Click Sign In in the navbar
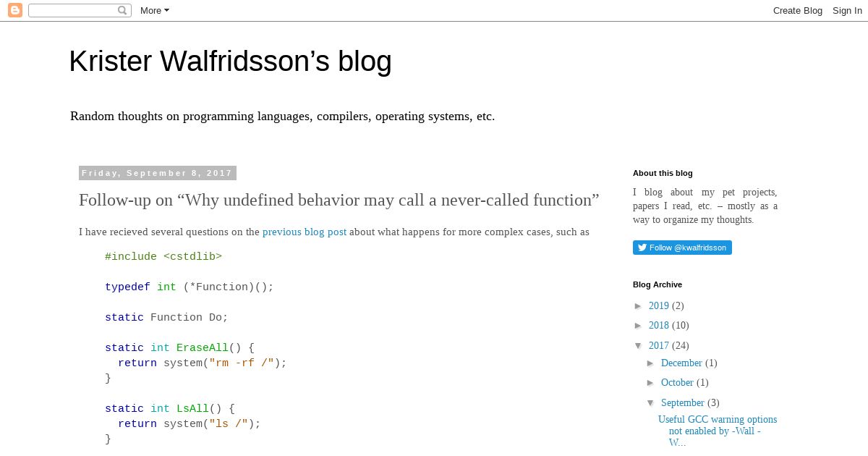The width and height of the screenshot is (868, 456). [x=847, y=10]
